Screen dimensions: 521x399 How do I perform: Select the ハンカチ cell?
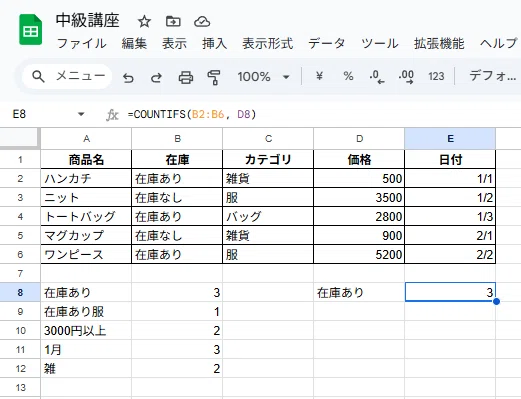(86, 179)
